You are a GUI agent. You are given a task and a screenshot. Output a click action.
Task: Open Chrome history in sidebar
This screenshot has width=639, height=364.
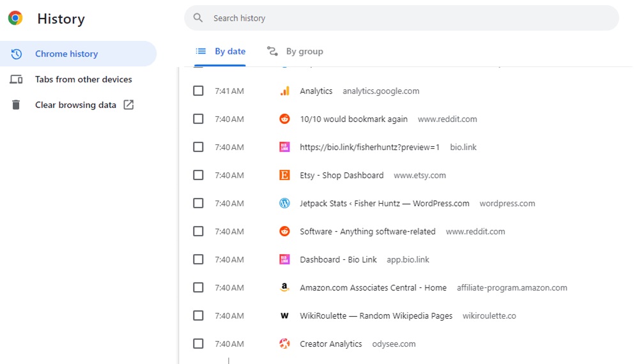pyautogui.click(x=78, y=54)
